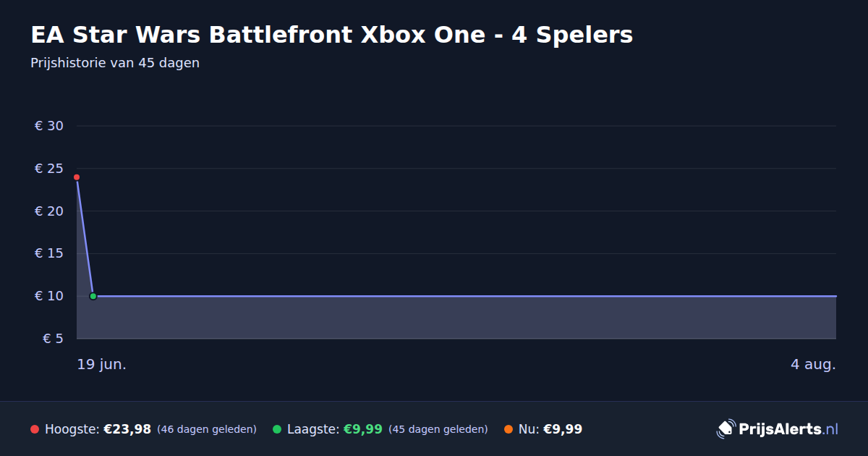Click the red dot beside Hoogste
Viewport: 868px width, 456px height.
tap(35, 429)
